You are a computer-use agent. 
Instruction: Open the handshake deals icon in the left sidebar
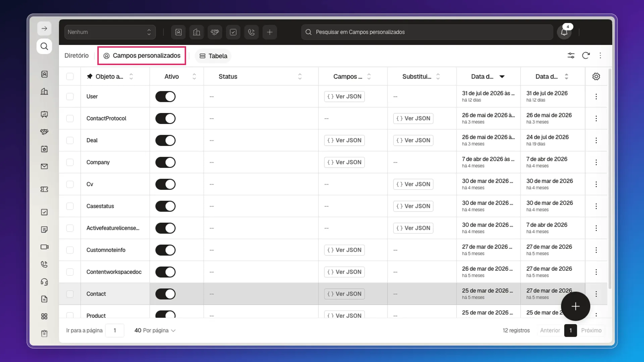coord(44,132)
